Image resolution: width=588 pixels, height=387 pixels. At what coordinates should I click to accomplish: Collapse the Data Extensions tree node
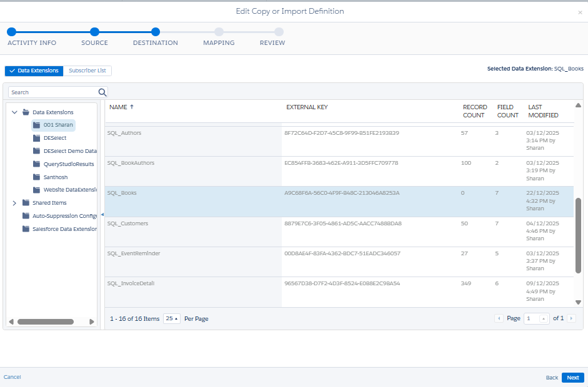coord(14,112)
